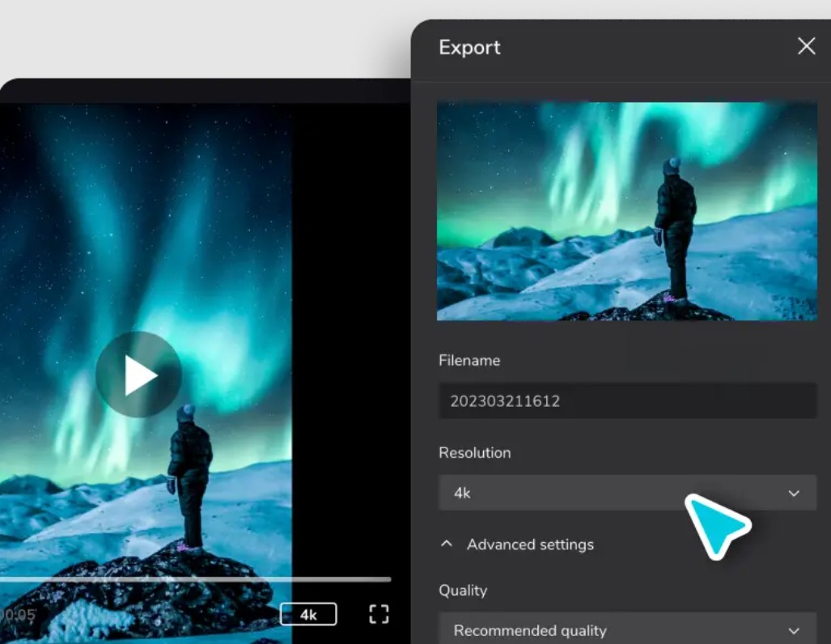Image resolution: width=831 pixels, height=644 pixels.
Task: Click the chevron arrow in Quality box
Action: point(794,631)
